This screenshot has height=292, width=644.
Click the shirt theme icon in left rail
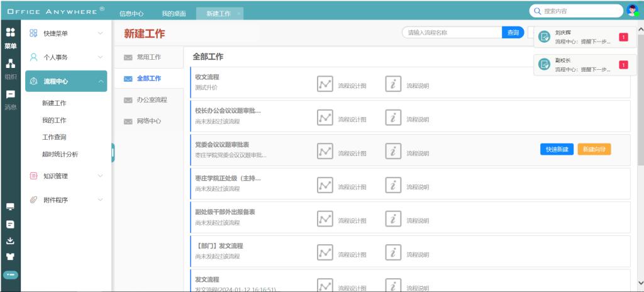click(x=10, y=257)
